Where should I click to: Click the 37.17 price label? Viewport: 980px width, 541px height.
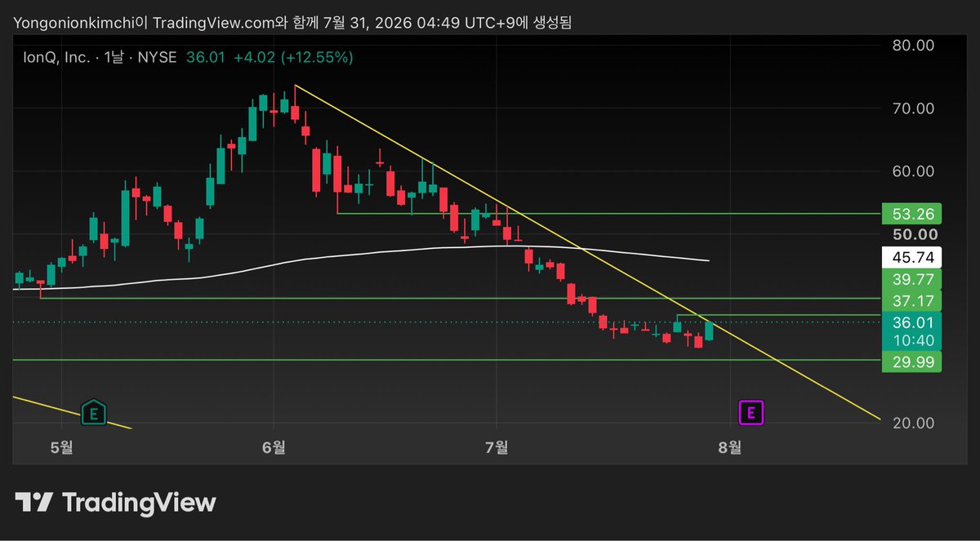tap(912, 300)
